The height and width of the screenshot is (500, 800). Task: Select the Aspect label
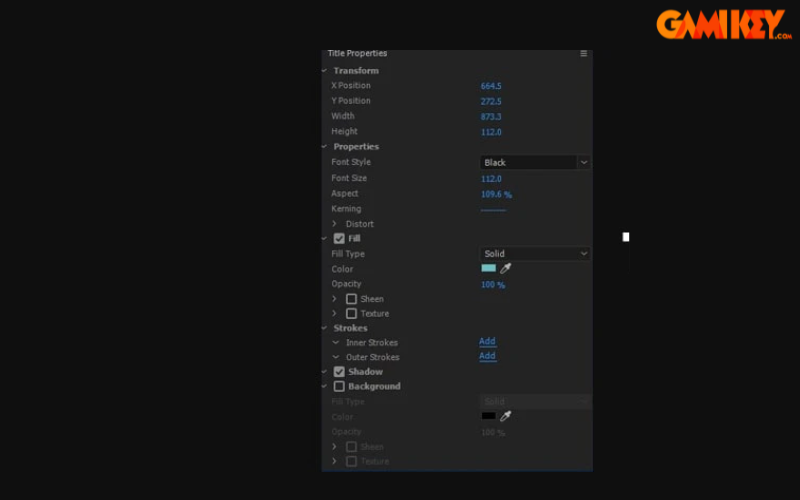tap(344, 194)
